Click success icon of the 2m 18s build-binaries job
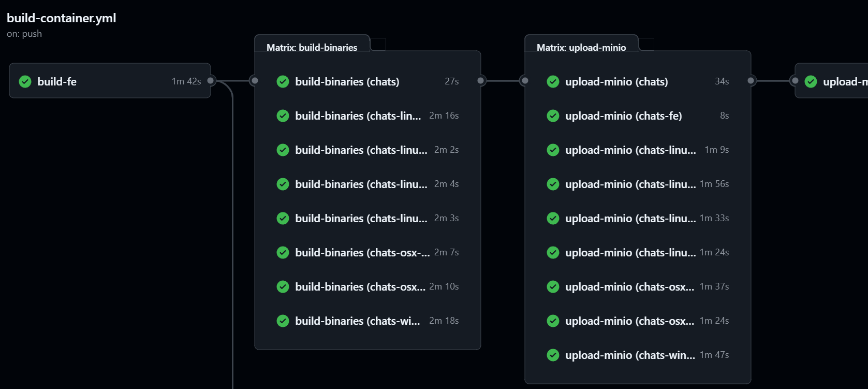Viewport: 868px width, 389px height. tap(283, 321)
